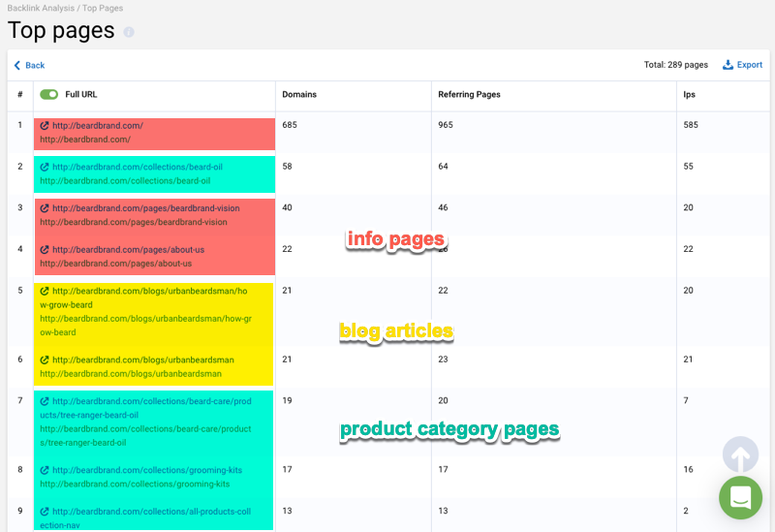Click the Domains column header
This screenshot has height=532, width=775.
299,94
